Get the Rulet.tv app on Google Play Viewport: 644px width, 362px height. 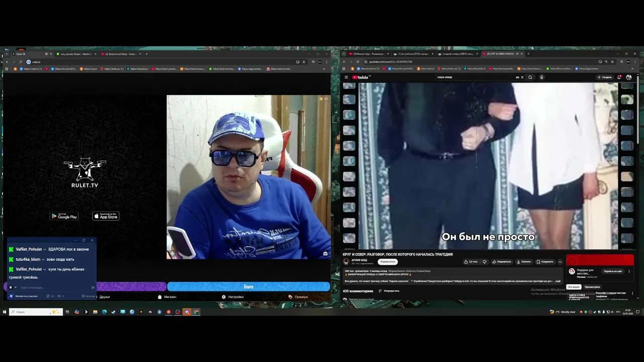(64, 216)
